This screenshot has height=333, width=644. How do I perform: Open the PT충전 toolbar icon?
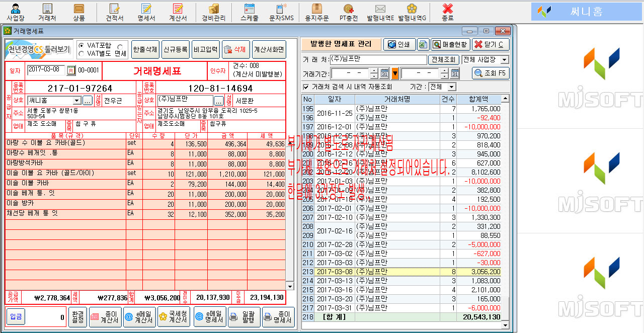[349, 12]
